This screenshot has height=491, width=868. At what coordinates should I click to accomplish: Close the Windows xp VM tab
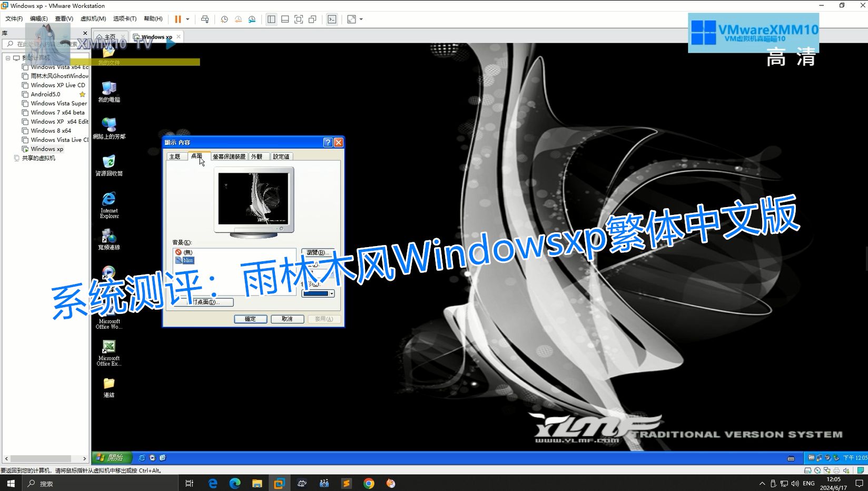pyautogui.click(x=179, y=36)
